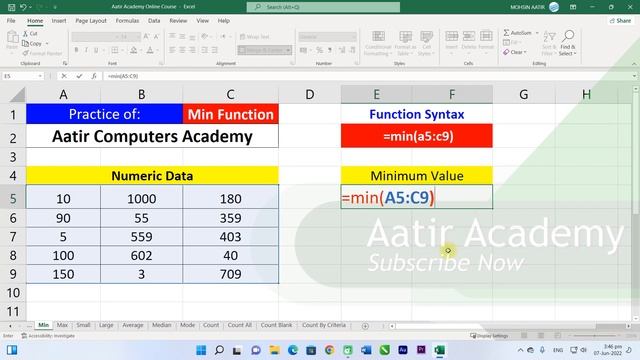The image size is (640, 360).
Task: Toggle Underline formatting
Action: tap(96, 50)
